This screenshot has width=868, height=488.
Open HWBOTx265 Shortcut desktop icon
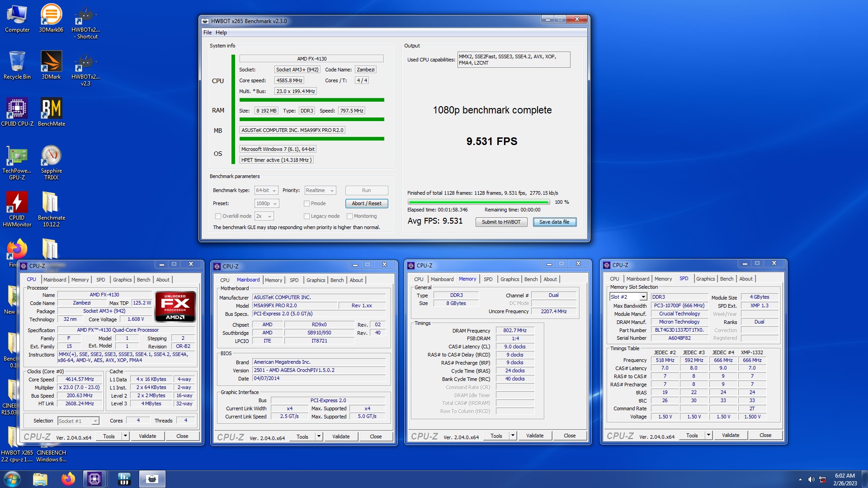point(85,22)
